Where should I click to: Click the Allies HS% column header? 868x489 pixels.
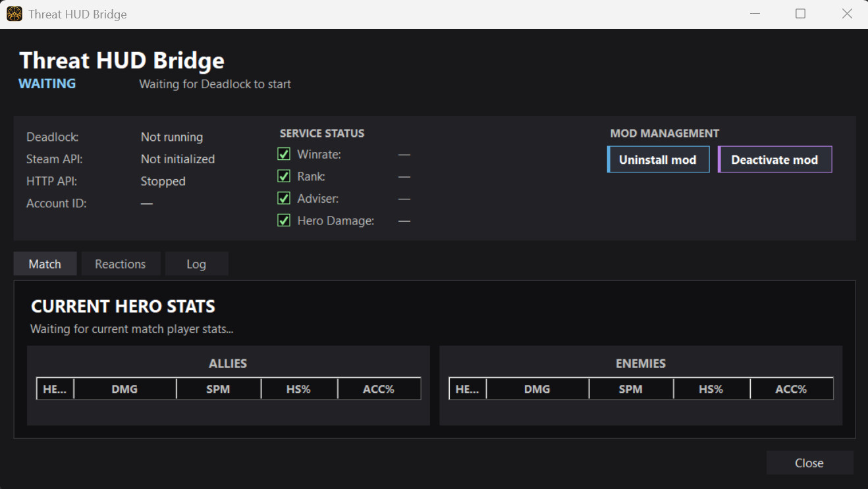click(x=298, y=389)
